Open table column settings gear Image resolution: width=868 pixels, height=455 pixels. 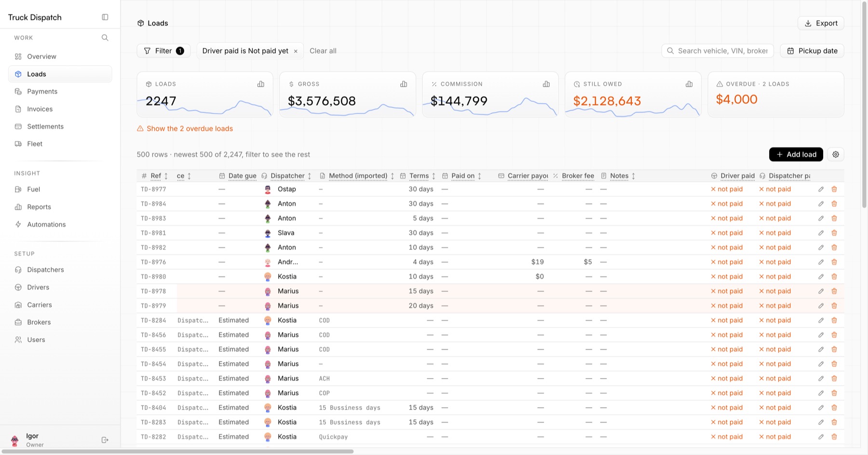click(836, 154)
